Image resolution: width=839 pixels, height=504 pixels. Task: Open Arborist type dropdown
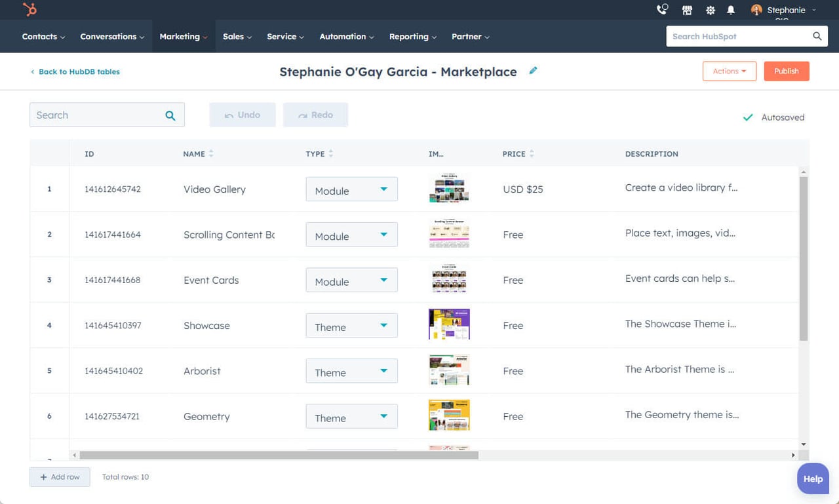point(352,371)
